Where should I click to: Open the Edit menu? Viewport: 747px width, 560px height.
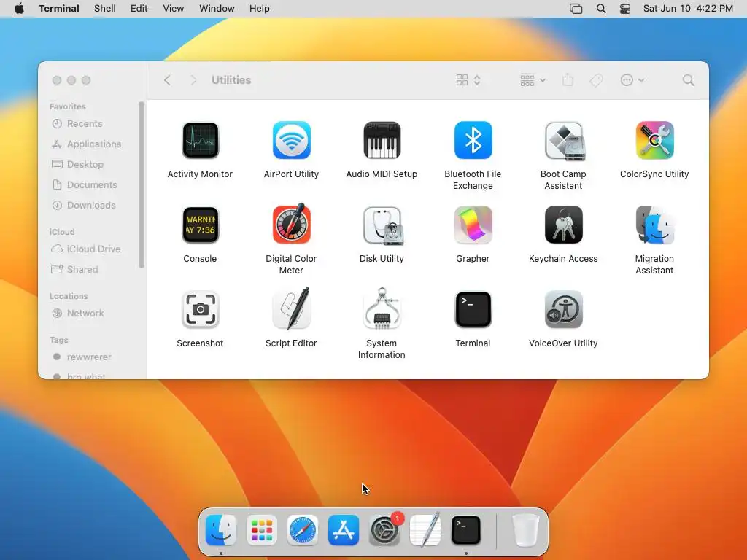tap(139, 9)
